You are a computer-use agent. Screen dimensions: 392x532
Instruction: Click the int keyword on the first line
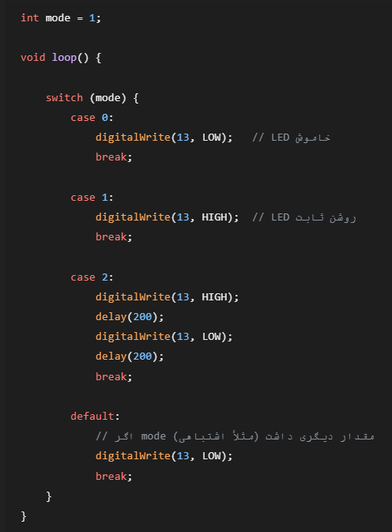pos(30,17)
